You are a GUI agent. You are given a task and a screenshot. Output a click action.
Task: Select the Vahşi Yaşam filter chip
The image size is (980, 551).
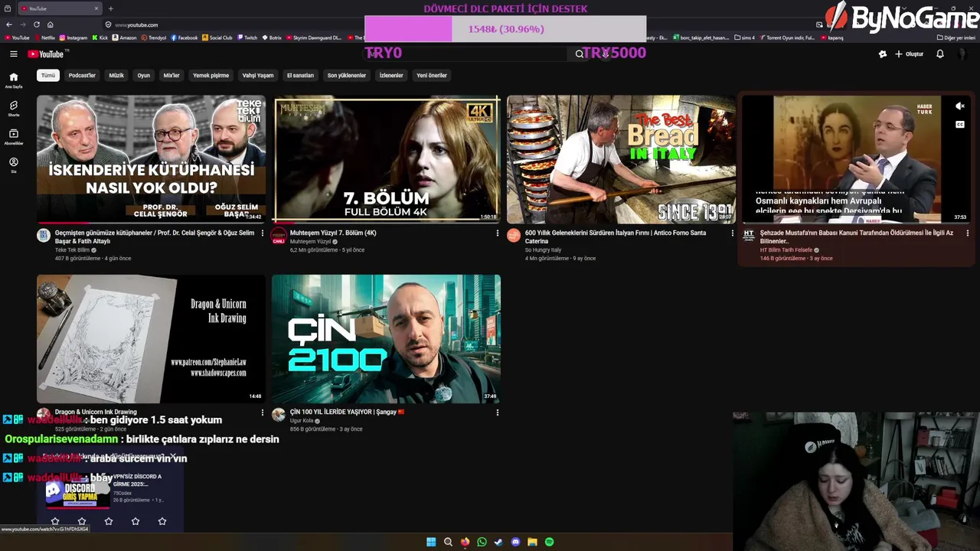(258, 75)
